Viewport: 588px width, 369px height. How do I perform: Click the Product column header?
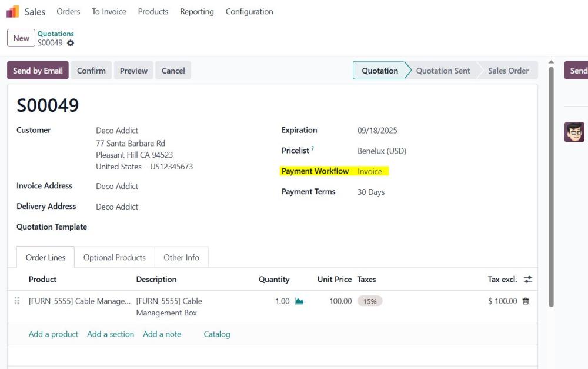coord(42,280)
